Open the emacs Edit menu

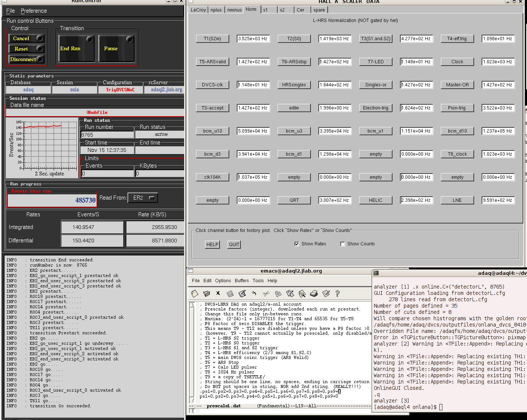pos(208,281)
